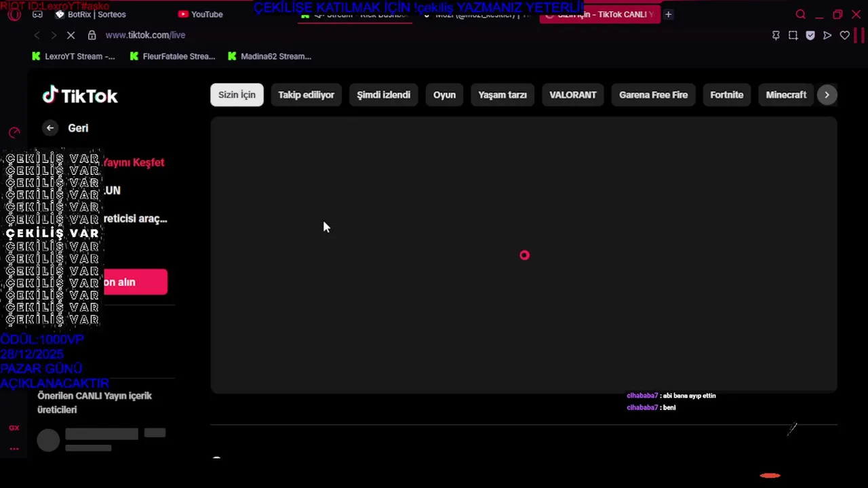This screenshot has height=488, width=868.
Task: Switch to the TikTok CANLI browser tab
Action: (x=599, y=14)
